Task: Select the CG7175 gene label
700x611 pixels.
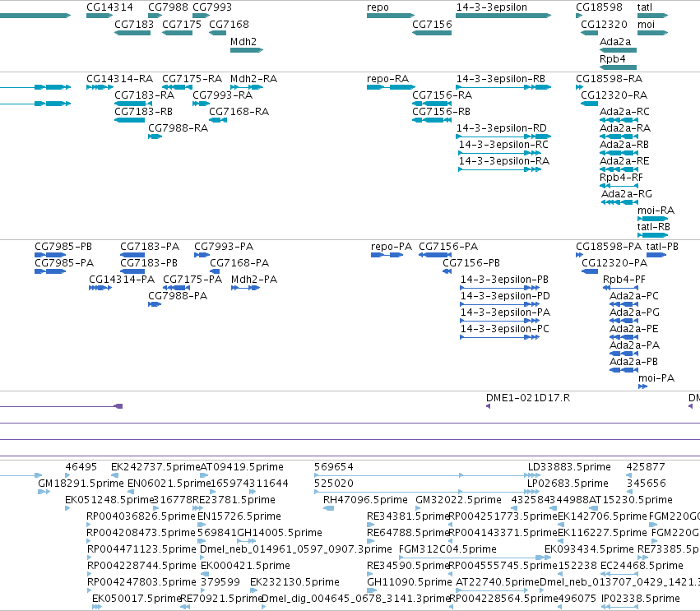Action: pos(182,25)
